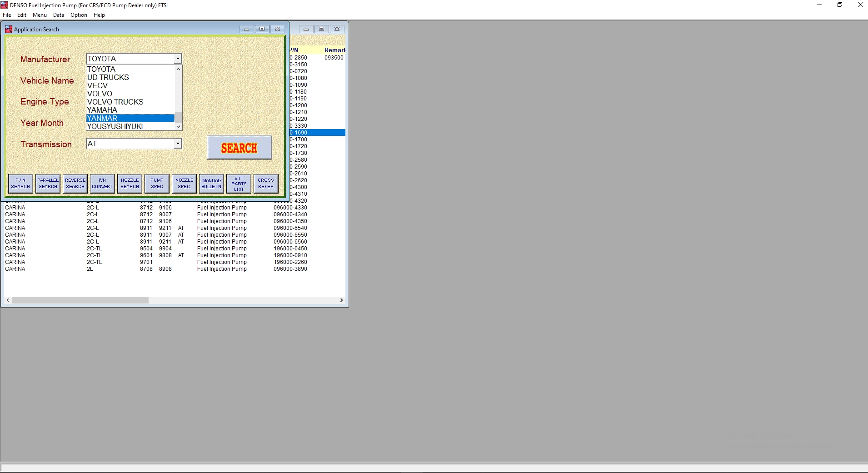Collapse the Manufacturer dropdown arrow
Viewport: 868px width, 473px height.
tap(178, 59)
